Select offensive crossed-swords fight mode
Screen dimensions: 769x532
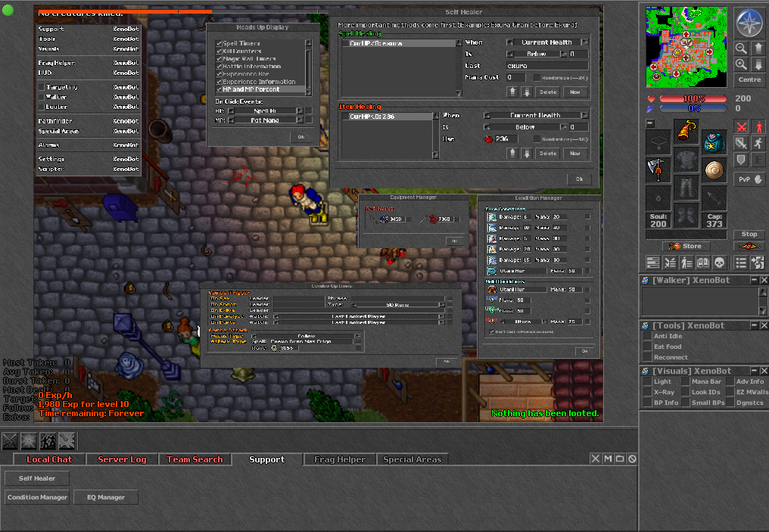[x=741, y=127]
